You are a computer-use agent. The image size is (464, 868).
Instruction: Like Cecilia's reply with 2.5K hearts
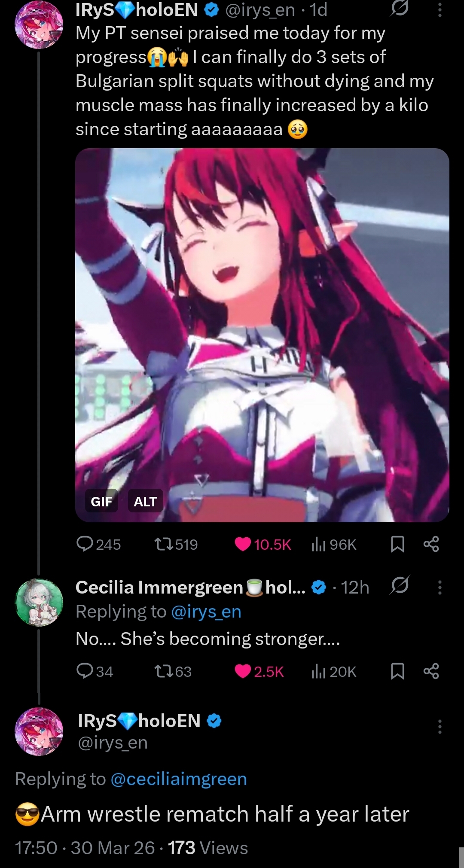(x=259, y=671)
